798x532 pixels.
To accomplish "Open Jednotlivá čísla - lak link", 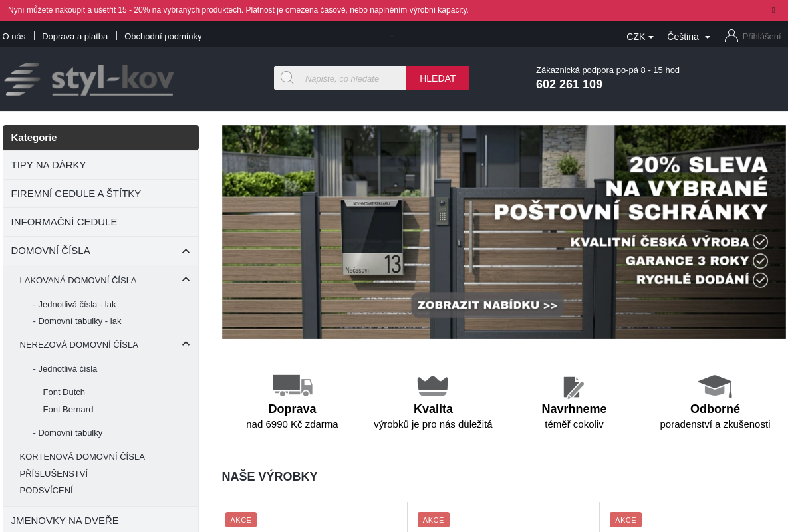I will point(74,305).
